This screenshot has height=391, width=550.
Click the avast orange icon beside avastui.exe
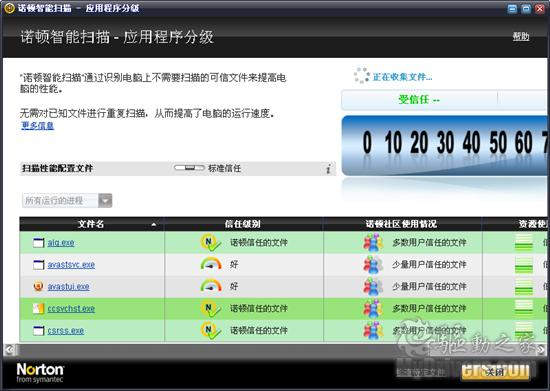point(38,286)
